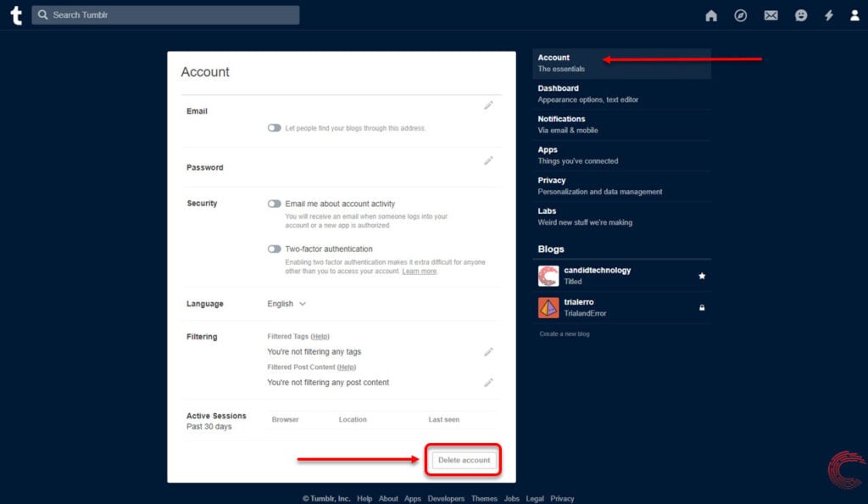Click the Last seen column header
The height and width of the screenshot is (504, 868).
443,419
